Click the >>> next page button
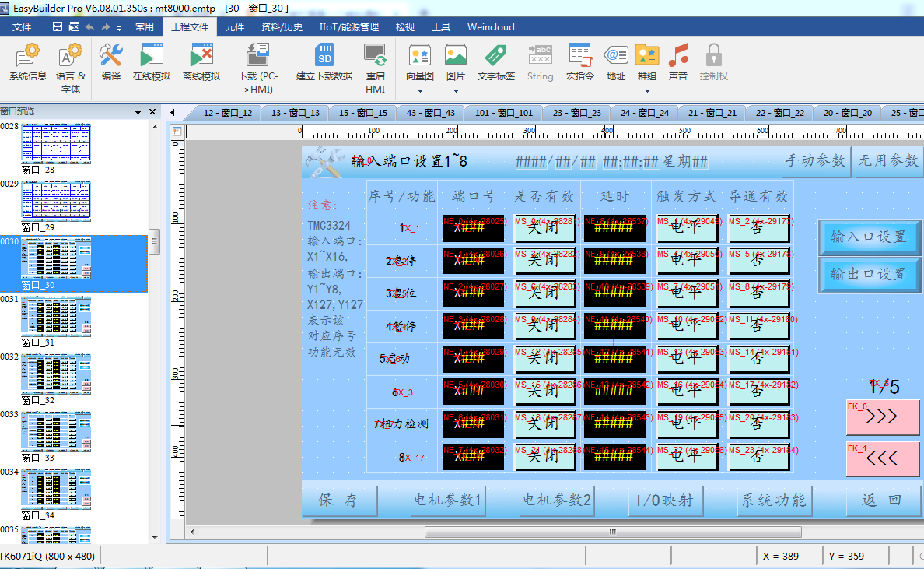This screenshot has width=924, height=569. (882, 416)
